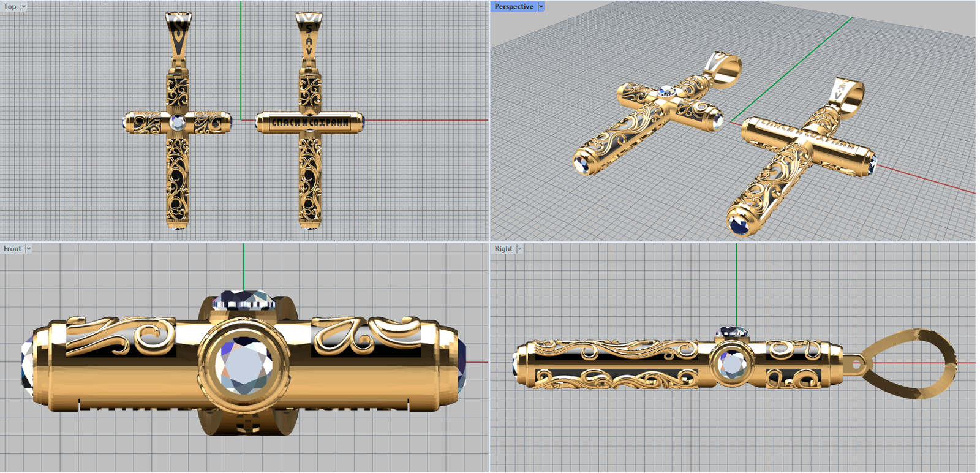This screenshot has height=473, width=980.
Task: Open the Top viewport dropdown arrow
Action: 24,7
